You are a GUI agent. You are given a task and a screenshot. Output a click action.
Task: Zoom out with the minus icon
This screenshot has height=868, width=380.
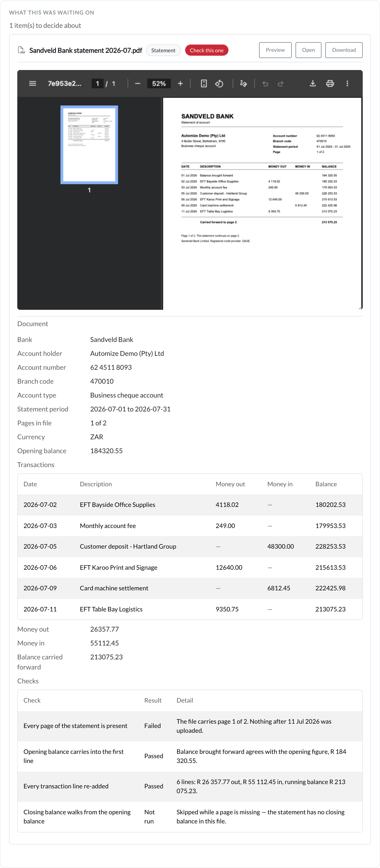pos(137,83)
